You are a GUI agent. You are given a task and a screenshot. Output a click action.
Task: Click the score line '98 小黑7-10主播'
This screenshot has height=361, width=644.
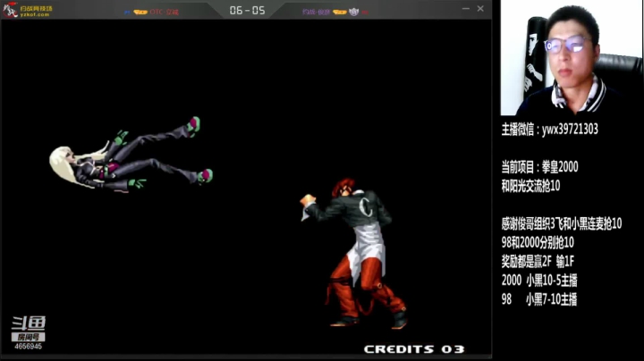539,299
